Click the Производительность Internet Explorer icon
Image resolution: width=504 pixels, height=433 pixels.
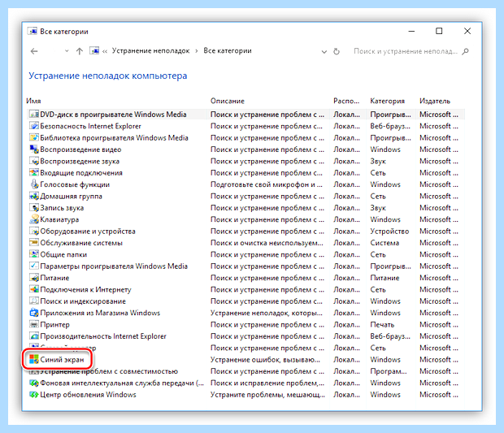(x=34, y=336)
